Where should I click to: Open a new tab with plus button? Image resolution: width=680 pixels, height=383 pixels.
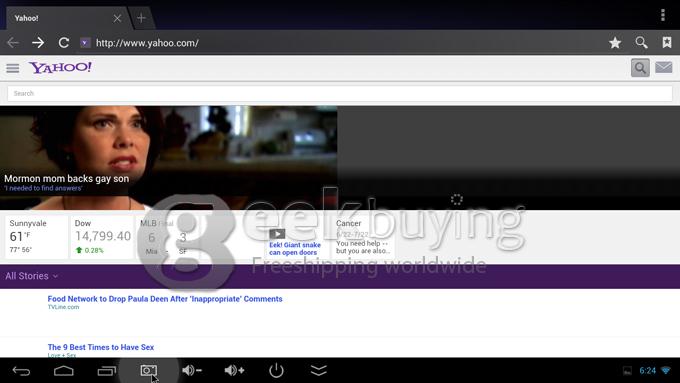click(141, 18)
